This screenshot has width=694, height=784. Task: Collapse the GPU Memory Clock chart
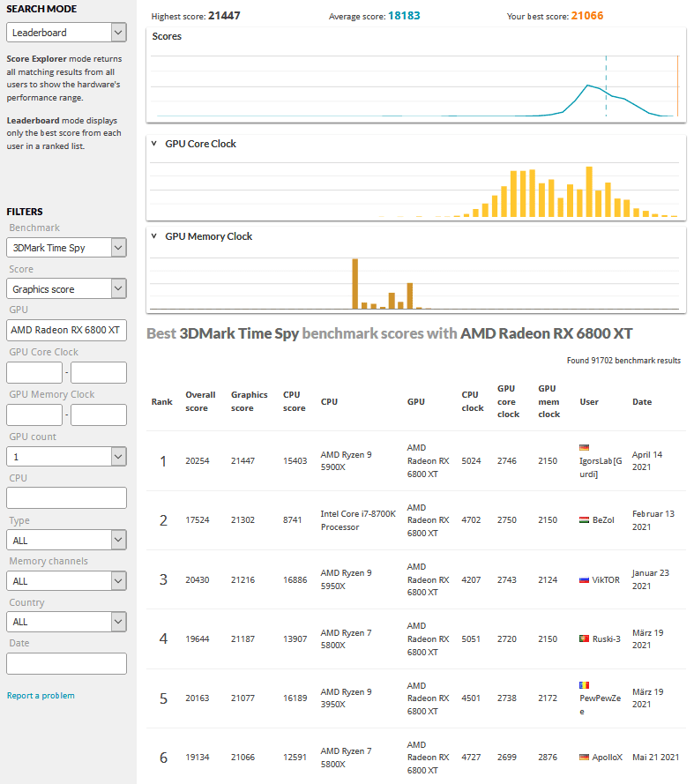tap(154, 236)
